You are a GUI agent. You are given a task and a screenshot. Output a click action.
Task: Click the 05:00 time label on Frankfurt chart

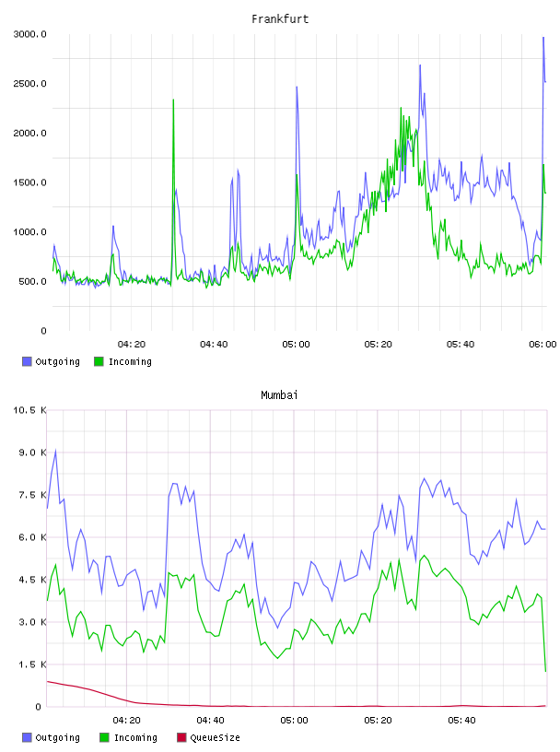tap(296, 345)
